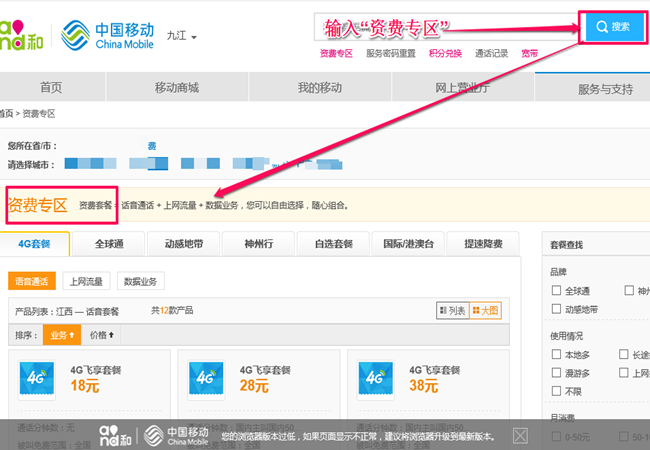Check the 不限 usage checkbox
This screenshot has width=650, height=450.
(x=556, y=391)
